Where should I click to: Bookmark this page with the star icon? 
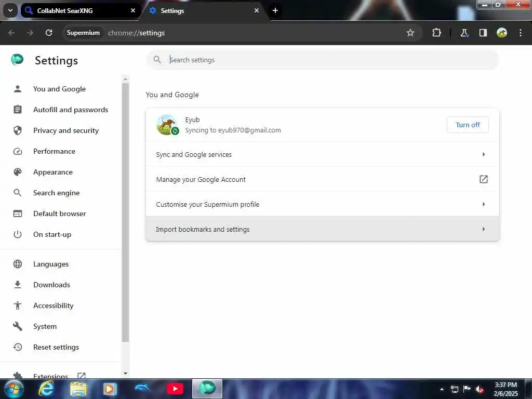[410, 33]
